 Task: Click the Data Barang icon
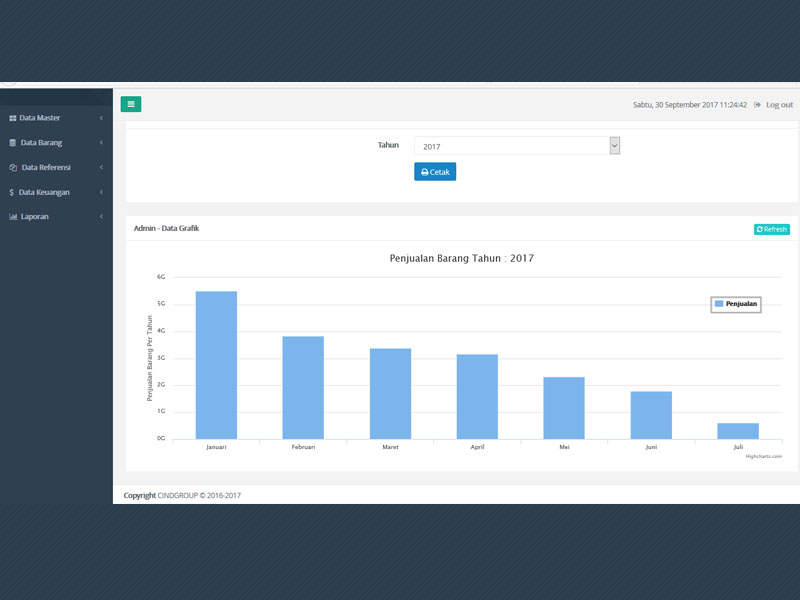(13, 143)
